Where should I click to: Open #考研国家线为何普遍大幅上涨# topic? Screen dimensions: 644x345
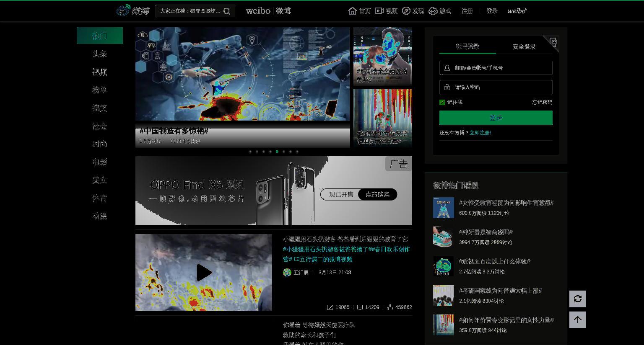pyautogui.click(x=500, y=291)
